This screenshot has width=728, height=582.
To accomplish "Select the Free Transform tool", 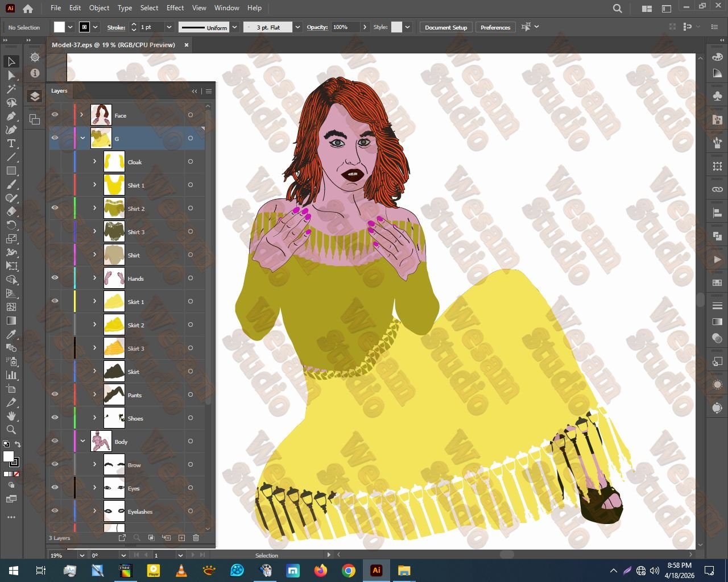I will [x=11, y=266].
